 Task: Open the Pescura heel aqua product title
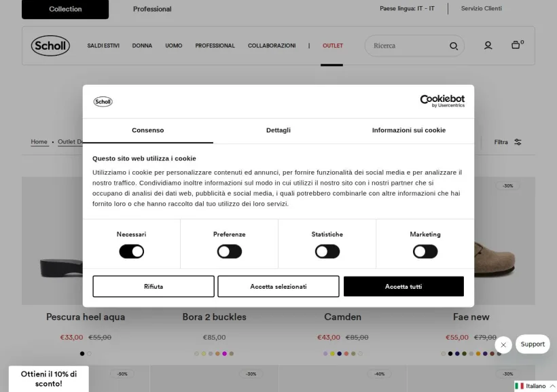coord(86,317)
